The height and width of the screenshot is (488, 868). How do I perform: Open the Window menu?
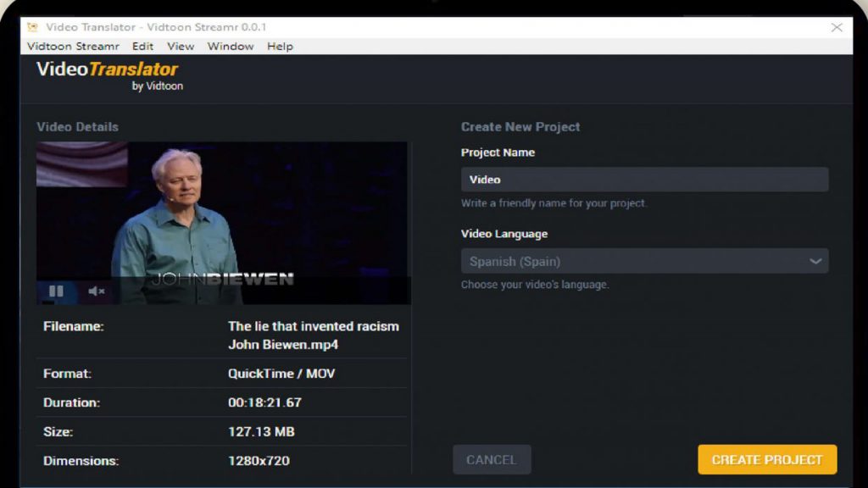click(x=231, y=47)
